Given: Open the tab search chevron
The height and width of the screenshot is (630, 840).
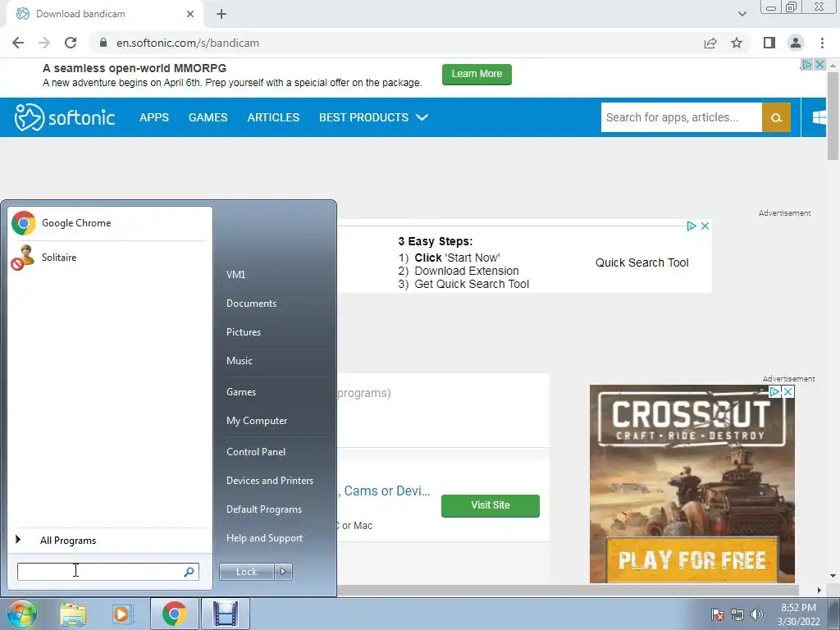Looking at the screenshot, I should 742,14.
